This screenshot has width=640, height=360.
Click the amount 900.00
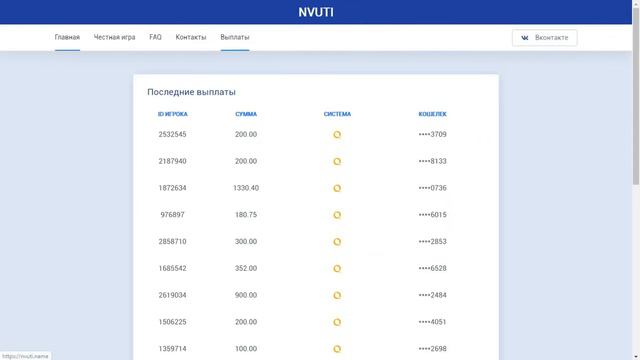pyautogui.click(x=246, y=295)
